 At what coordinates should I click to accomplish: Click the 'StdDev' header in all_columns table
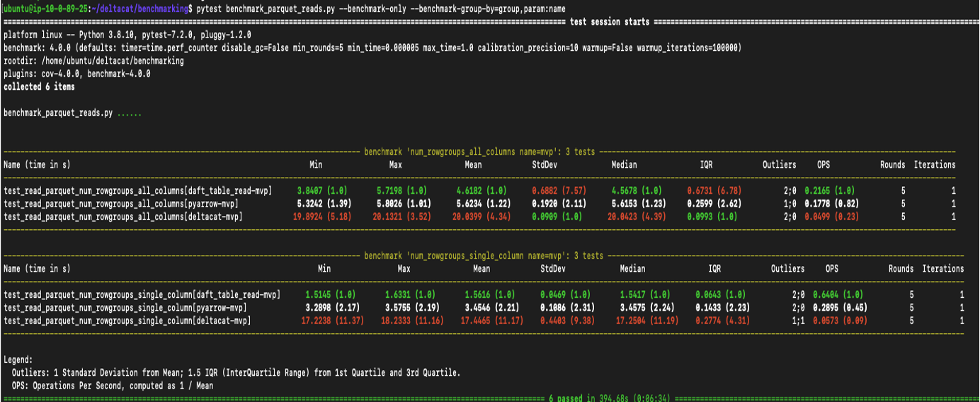pos(545,165)
